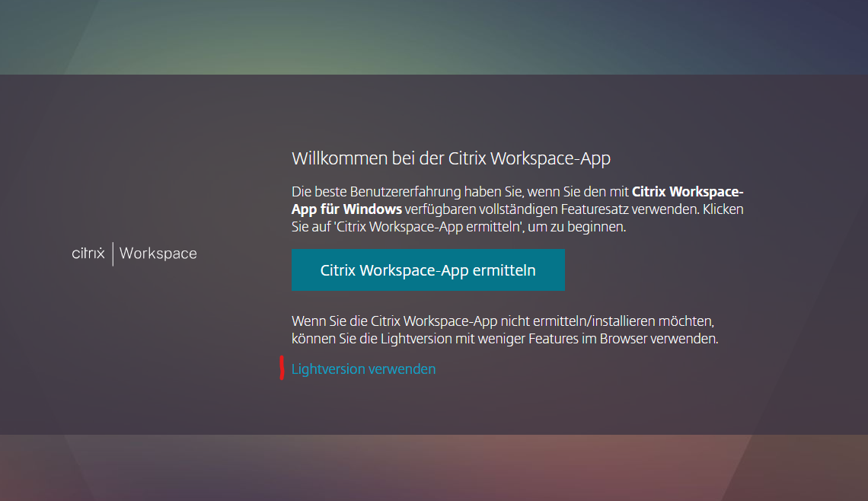
Task: Click the word Featuresatz in the intro text
Action: [595, 209]
